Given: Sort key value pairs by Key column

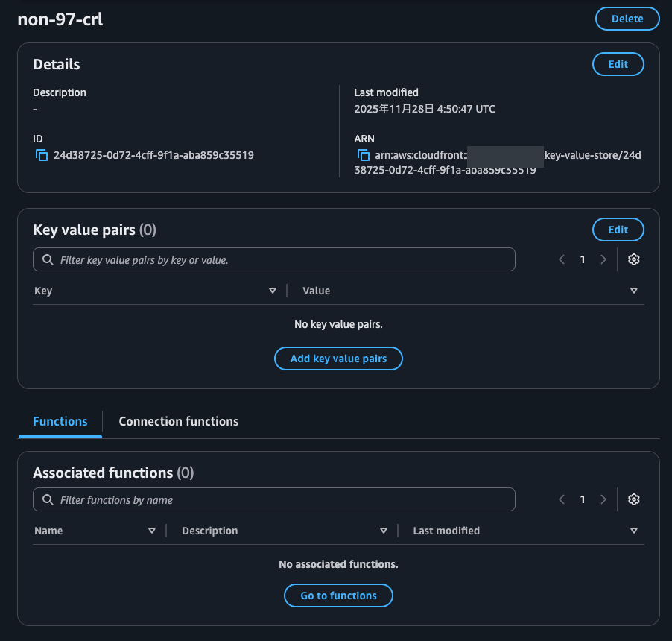Looking at the screenshot, I should pos(272,291).
